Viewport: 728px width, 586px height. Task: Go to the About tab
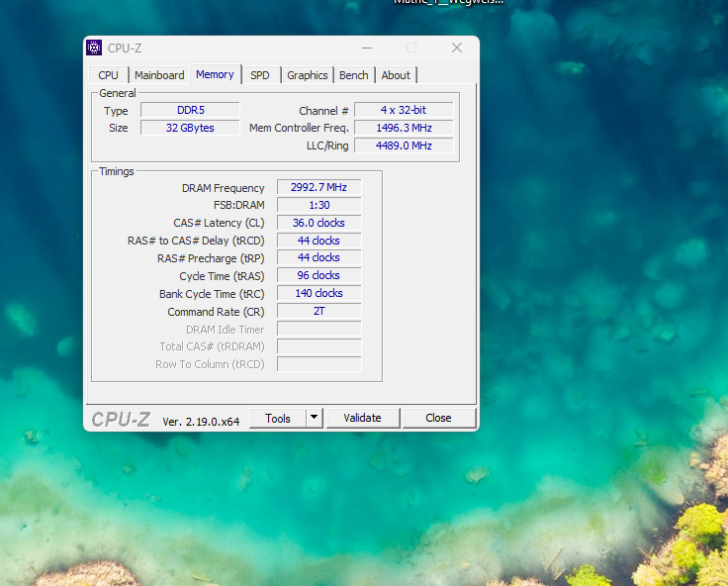tap(396, 75)
